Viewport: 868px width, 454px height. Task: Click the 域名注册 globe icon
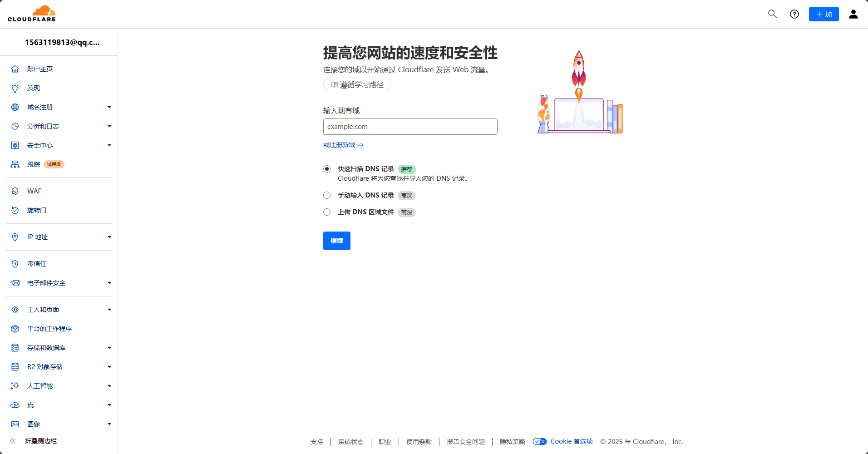tap(15, 107)
